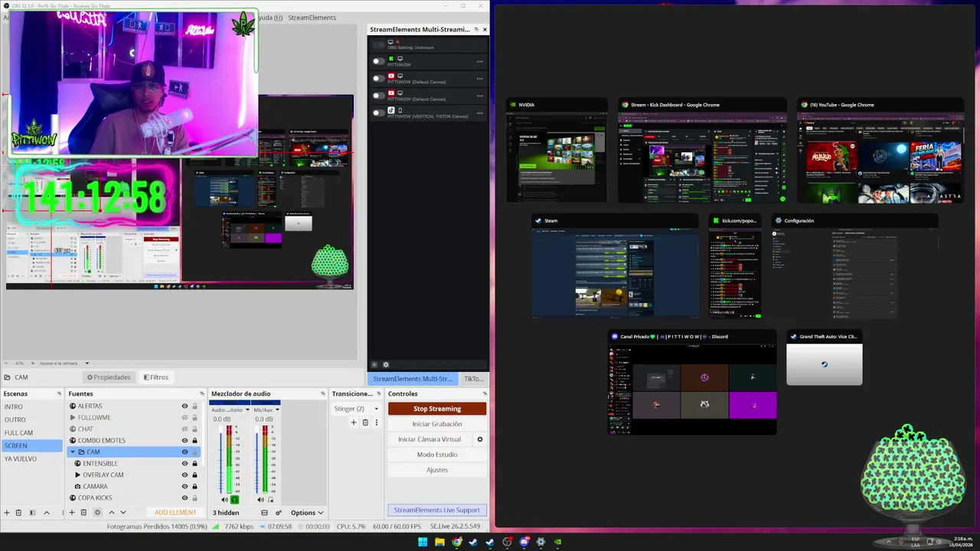Add output with plus icon in Multi-Streaming dock

[x=374, y=365]
